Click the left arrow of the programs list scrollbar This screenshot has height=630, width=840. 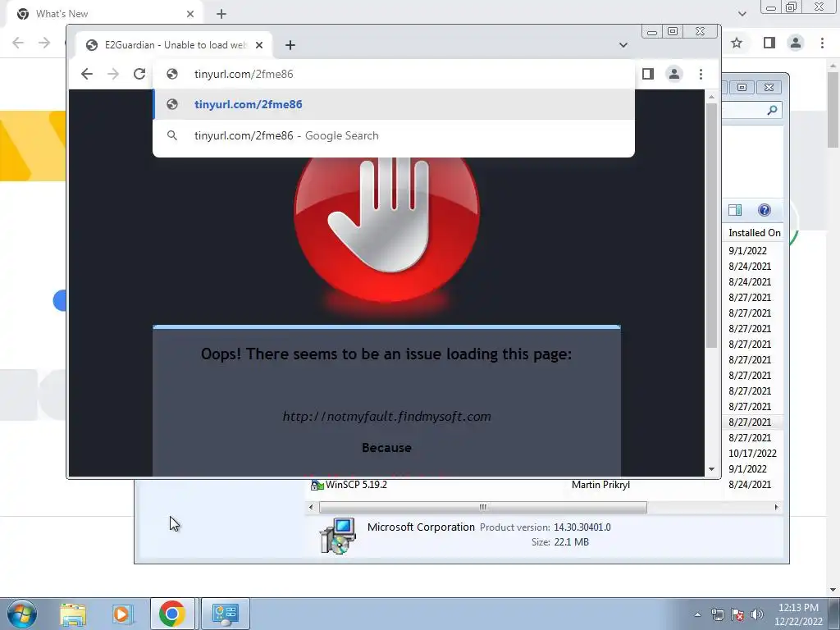point(311,507)
